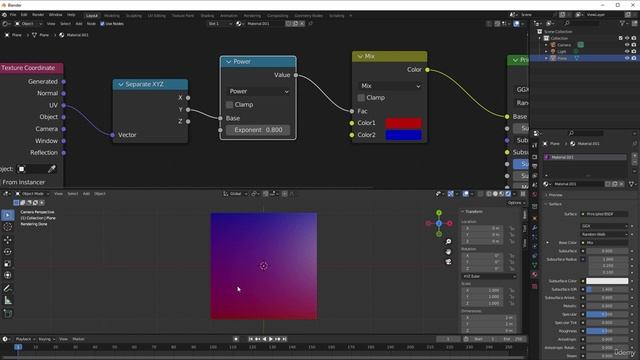Select the Annotate pencil tool
Viewport: 640px width, 360px height.
pyautogui.click(x=8, y=288)
